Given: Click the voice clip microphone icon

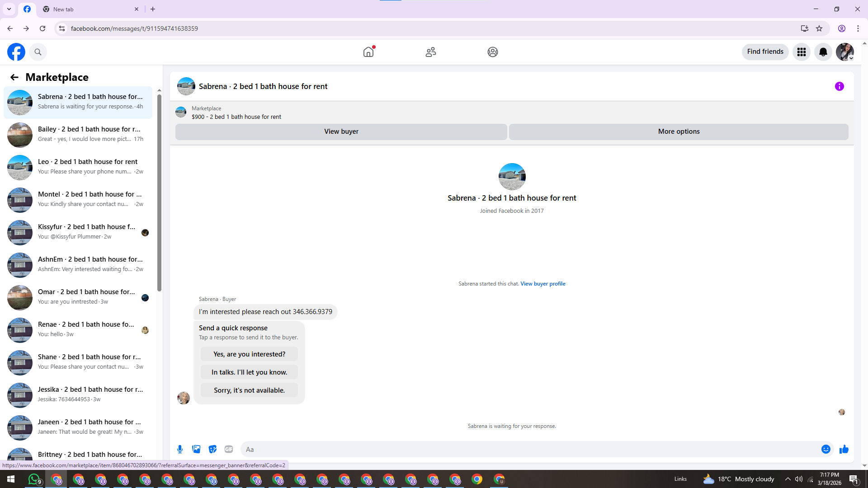Looking at the screenshot, I should pos(180,449).
